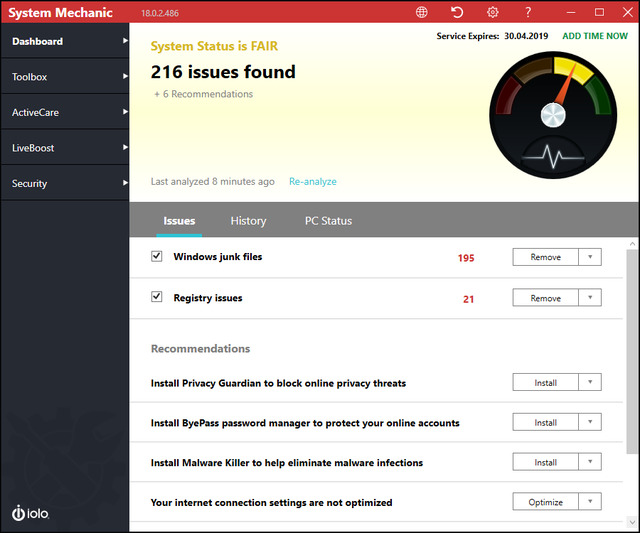640x533 pixels.
Task: Select ActiveCare in the sidebar
Action: 64,113
